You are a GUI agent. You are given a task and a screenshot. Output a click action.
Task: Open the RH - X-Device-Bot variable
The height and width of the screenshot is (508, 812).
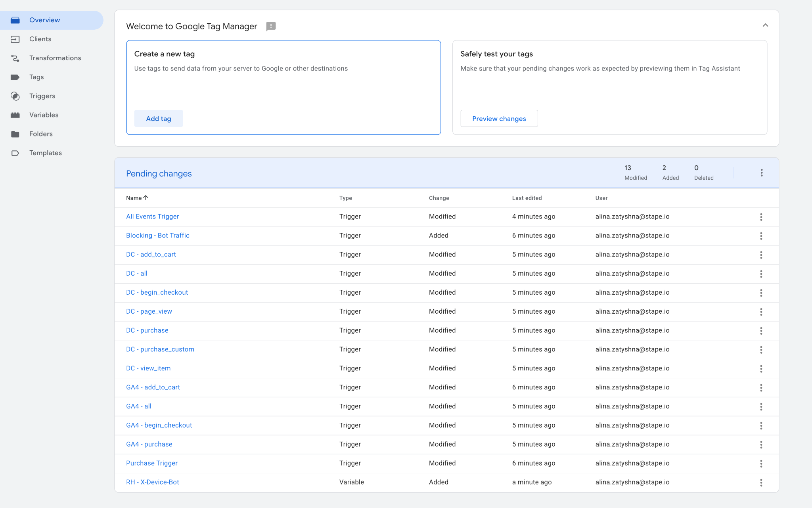[153, 482]
